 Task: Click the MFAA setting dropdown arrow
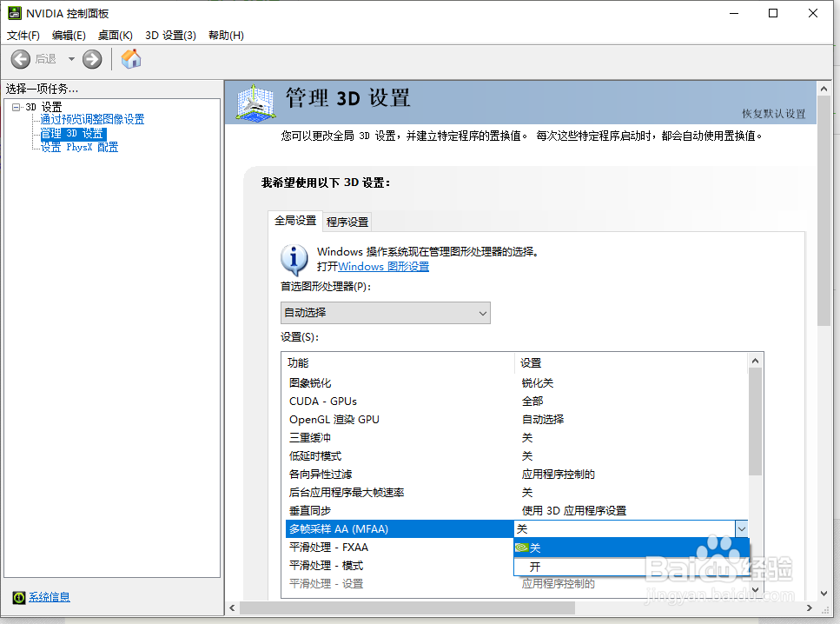tap(742, 529)
